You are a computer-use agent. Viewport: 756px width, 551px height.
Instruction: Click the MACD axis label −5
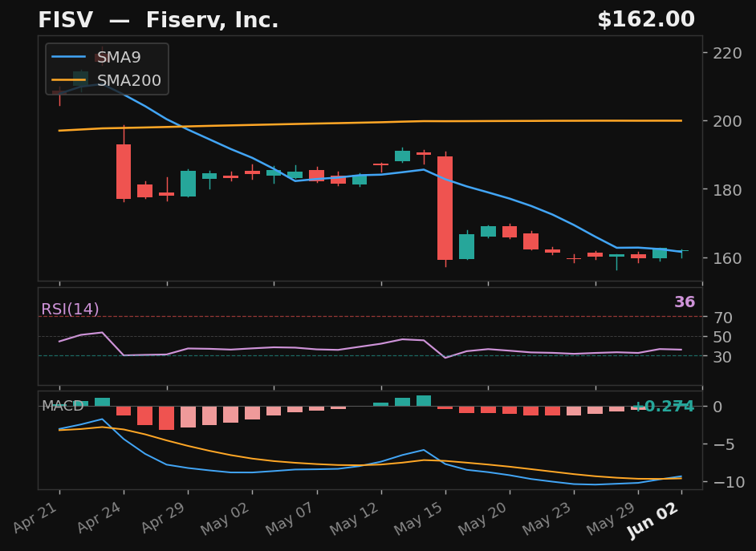point(724,444)
